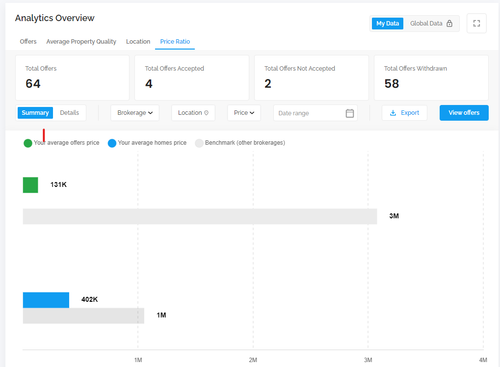
Task: Click the '4M' axis label
Action: click(x=483, y=360)
